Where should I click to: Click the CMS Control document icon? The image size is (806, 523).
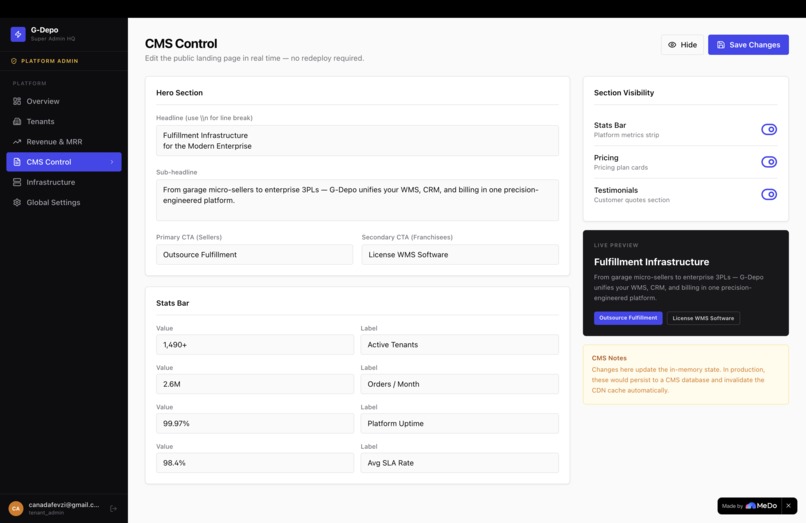17,162
